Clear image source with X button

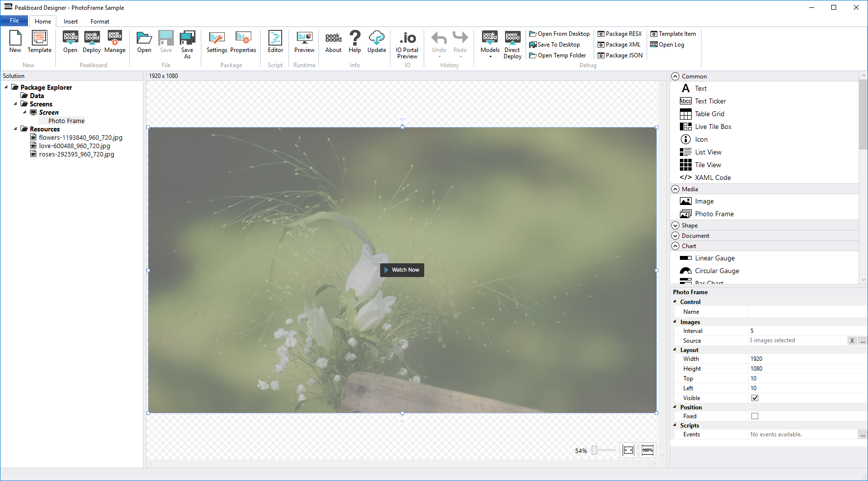click(x=852, y=341)
